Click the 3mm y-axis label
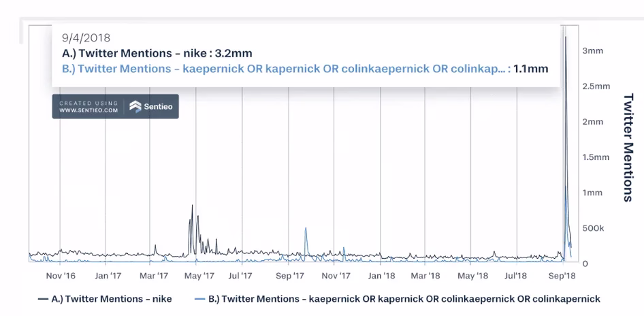The height and width of the screenshot is (316, 644). (x=593, y=51)
